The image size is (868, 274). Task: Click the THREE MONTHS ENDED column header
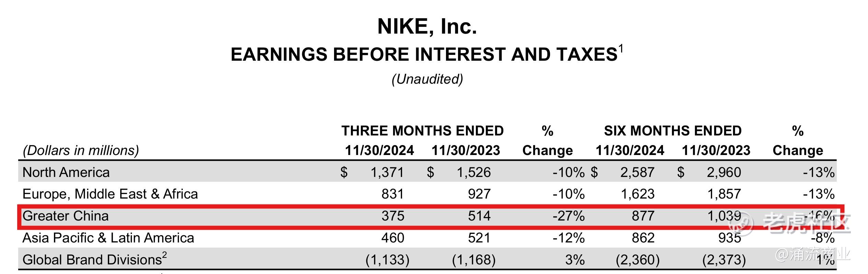click(x=422, y=131)
